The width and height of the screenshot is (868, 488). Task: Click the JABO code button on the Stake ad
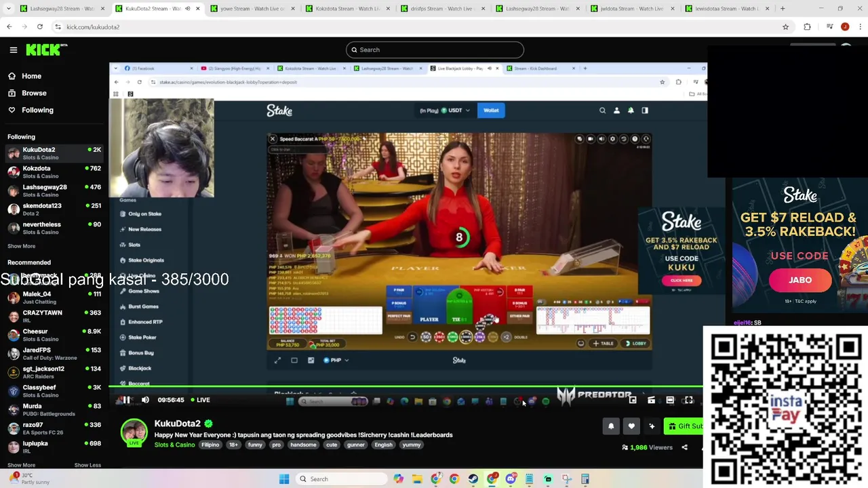click(800, 280)
